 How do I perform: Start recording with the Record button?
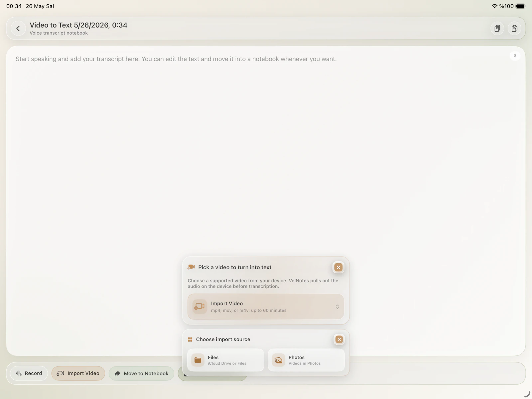click(x=29, y=373)
